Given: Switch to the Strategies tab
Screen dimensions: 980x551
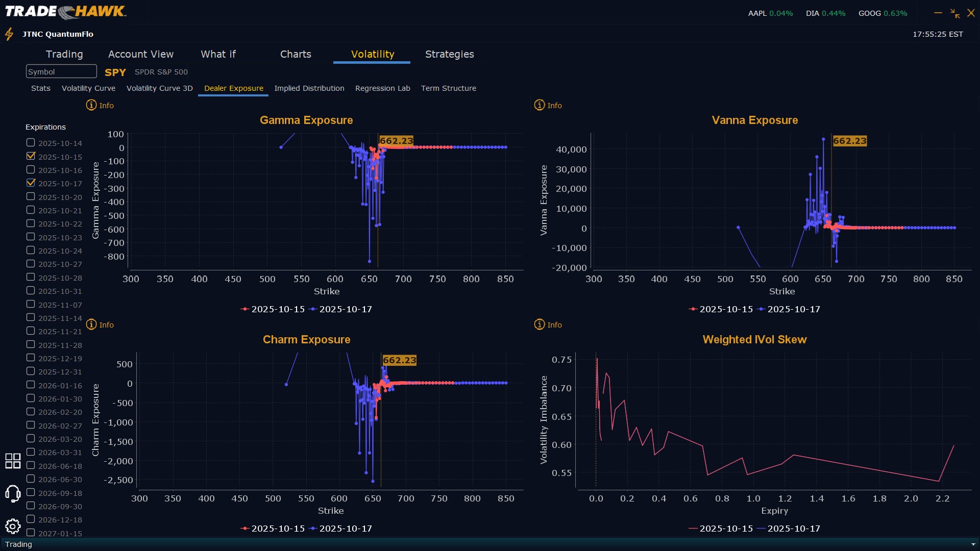Looking at the screenshot, I should click(449, 54).
